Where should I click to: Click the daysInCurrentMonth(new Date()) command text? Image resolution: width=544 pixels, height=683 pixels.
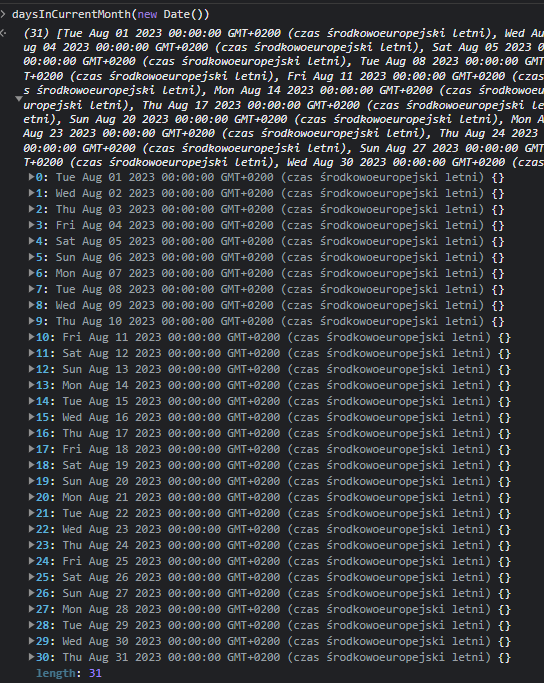[x=111, y=14]
